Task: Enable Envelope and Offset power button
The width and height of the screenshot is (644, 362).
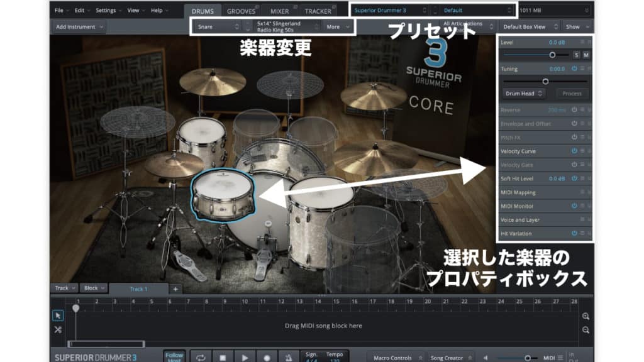Action: [x=574, y=123]
